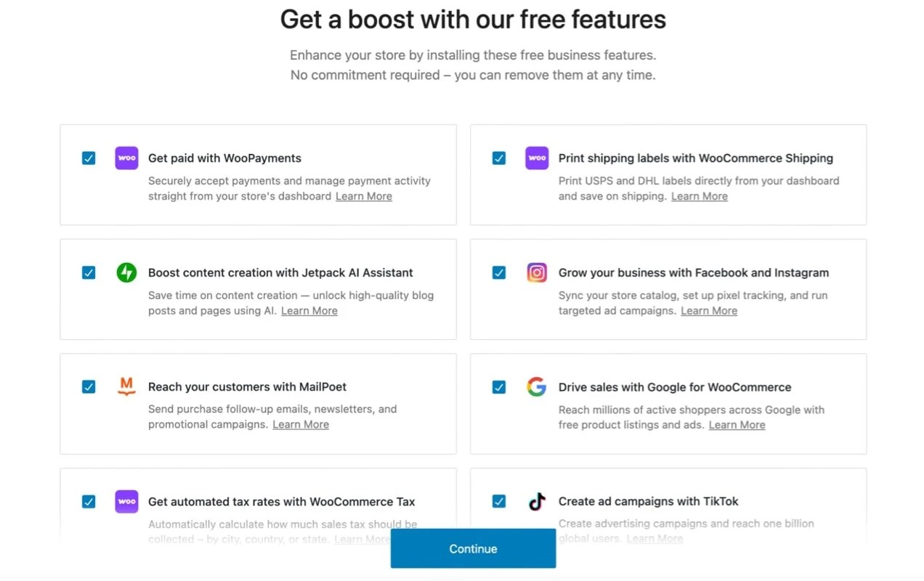Open Learn More for WooPayments
The width and height of the screenshot is (924, 581).
[363, 195]
